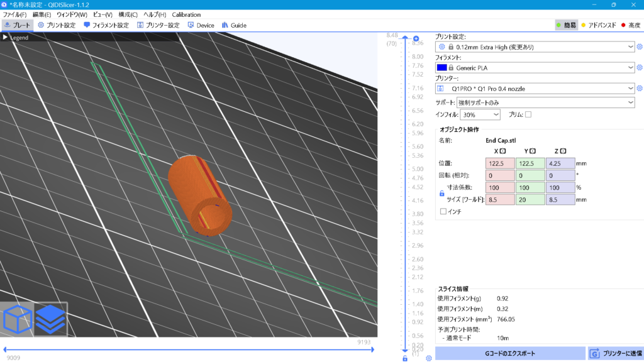
Task: Enable the ブリム (brim) checkbox
Action: click(x=528, y=114)
